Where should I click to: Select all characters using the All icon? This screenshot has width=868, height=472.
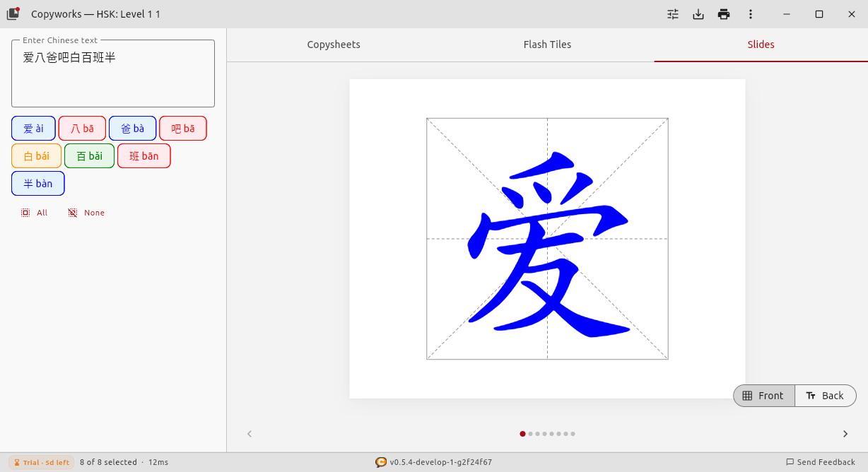(x=25, y=212)
